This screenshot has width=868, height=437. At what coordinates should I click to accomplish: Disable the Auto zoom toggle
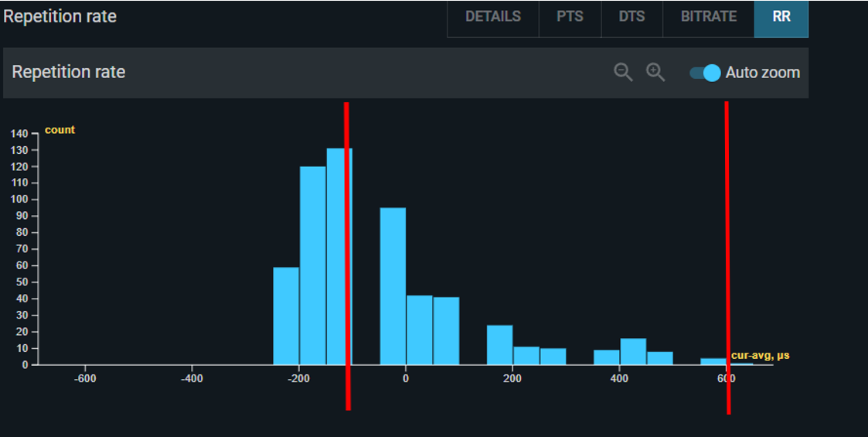point(705,73)
